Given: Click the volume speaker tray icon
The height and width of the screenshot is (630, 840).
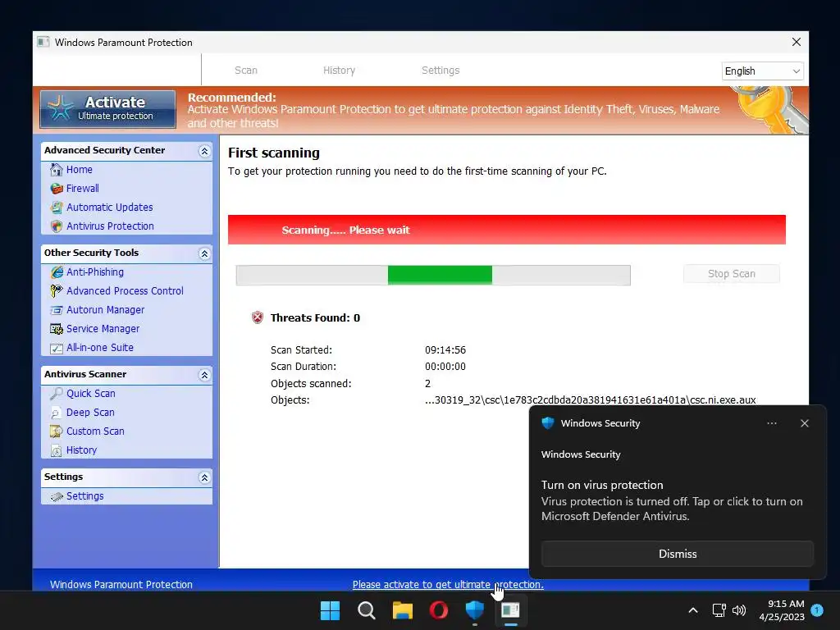Looking at the screenshot, I should tap(739, 610).
